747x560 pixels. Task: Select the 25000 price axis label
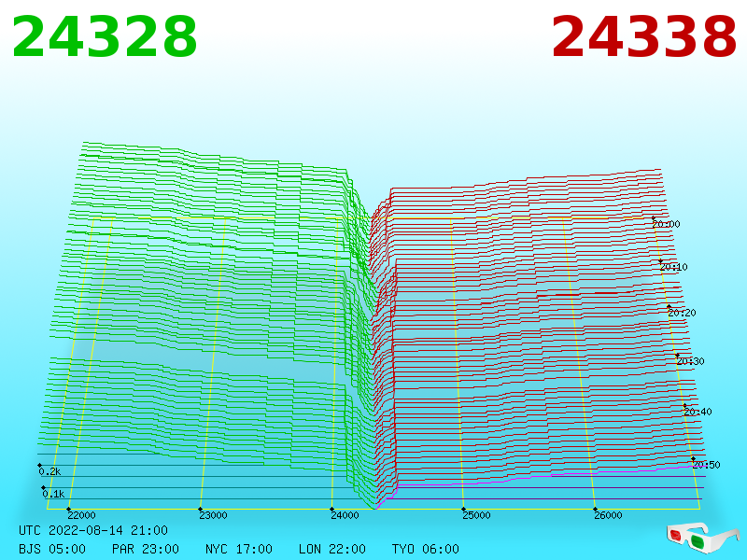coord(476,515)
